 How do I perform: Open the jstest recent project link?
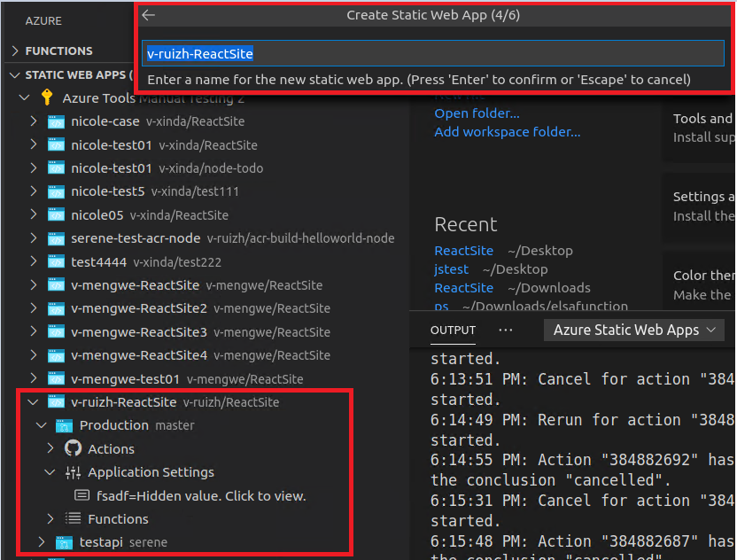452,268
